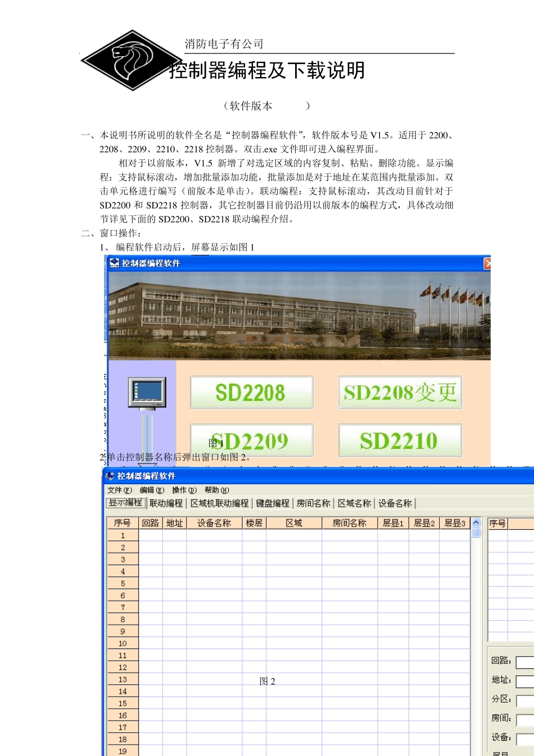Open the 帮助(H) menu
Screen dimensions: 534x756
[x=217, y=490]
